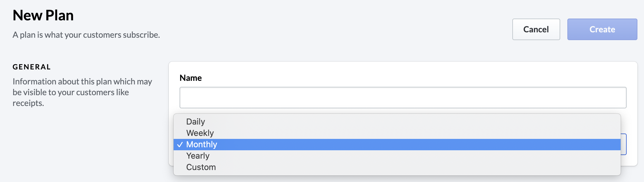Pick Yearly from the interval list
Screen dimensions: 644x182
click(x=198, y=156)
